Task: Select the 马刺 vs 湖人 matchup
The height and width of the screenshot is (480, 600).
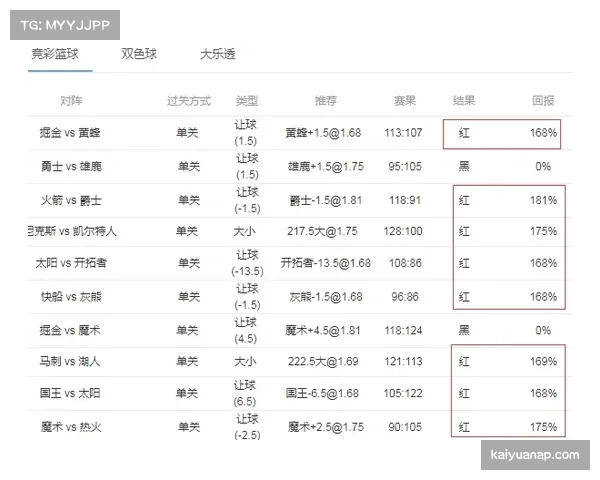Action: pos(70,361)
